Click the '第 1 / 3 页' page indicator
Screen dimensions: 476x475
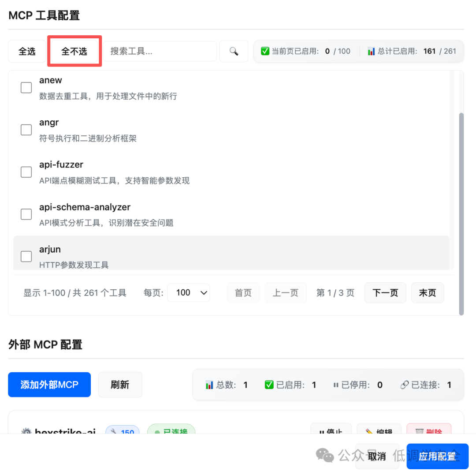pyautogui.click(x=335, y=293)
